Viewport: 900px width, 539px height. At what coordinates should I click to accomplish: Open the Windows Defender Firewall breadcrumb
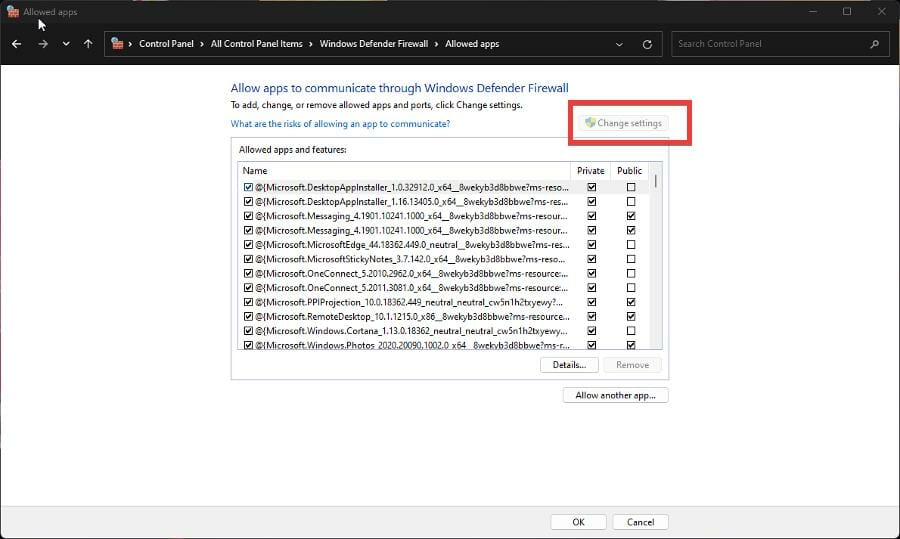click(x=374, y=44)
